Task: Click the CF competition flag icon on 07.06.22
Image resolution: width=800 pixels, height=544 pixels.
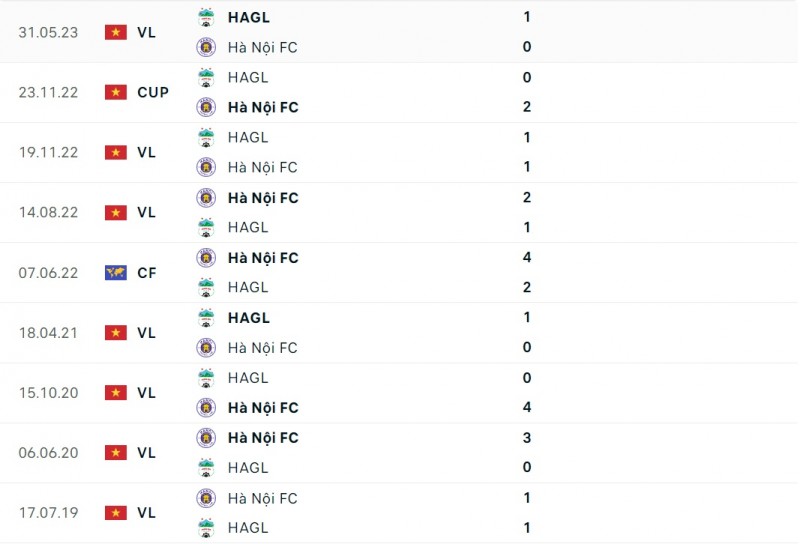Action: point(116,272)
